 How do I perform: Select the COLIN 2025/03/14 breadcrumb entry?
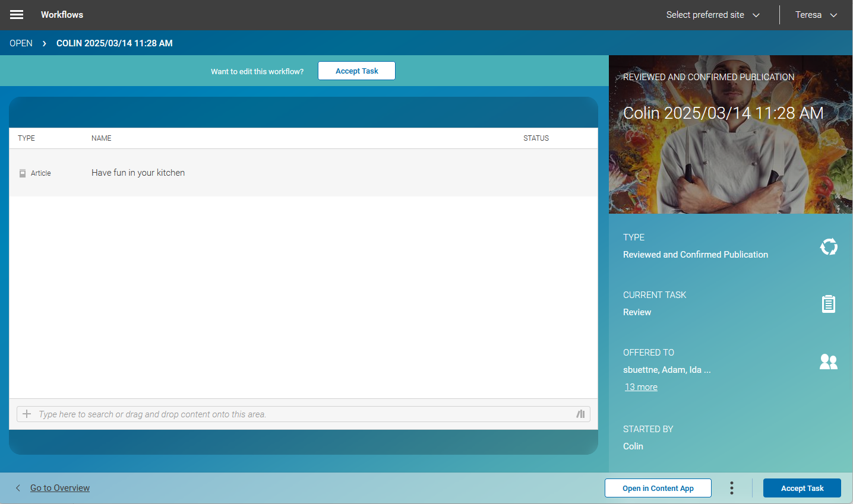[114, 43]
